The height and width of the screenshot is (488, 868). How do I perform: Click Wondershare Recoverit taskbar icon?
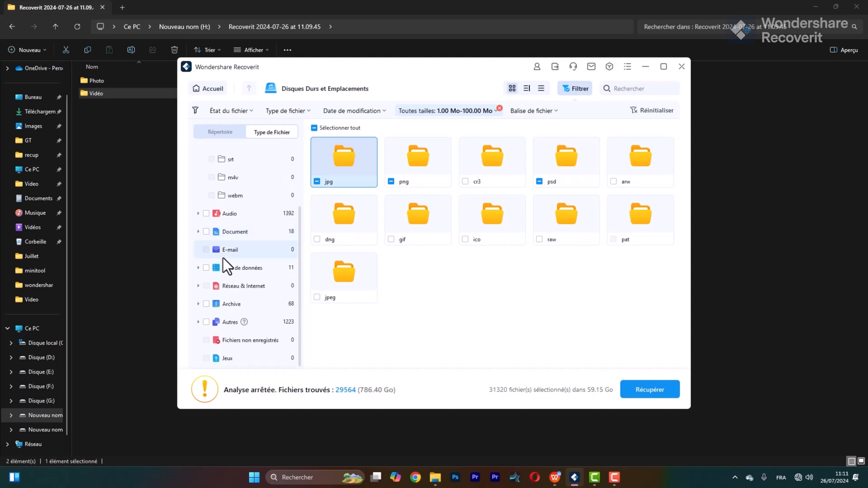coord(575,477)
